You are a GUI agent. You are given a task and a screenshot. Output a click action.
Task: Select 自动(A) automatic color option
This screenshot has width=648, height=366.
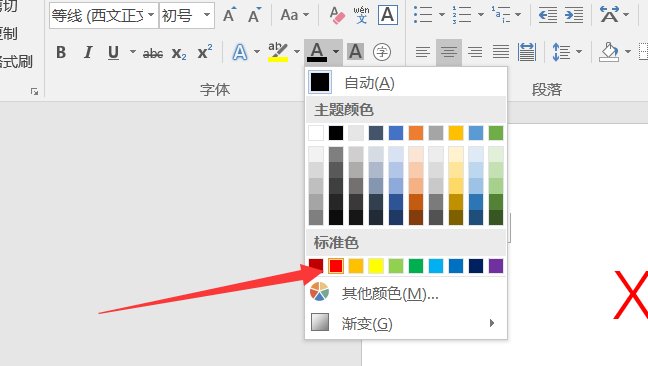406,83
